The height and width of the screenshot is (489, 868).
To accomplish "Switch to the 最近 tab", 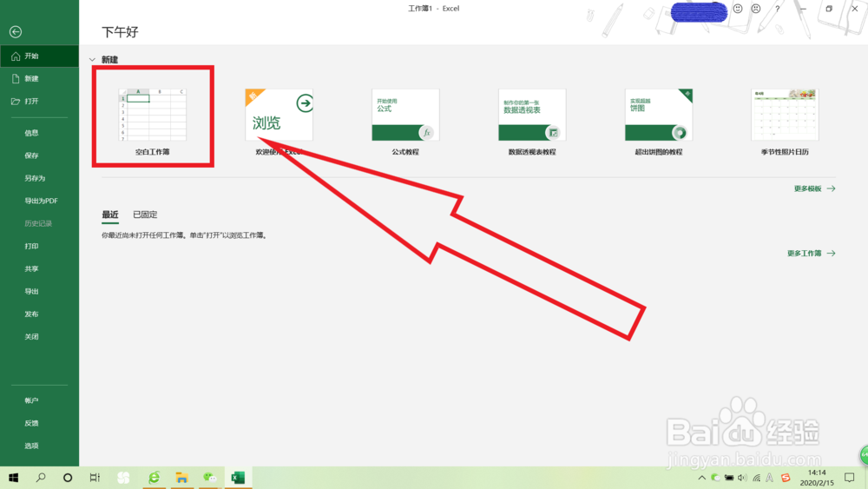I will 110,215.
